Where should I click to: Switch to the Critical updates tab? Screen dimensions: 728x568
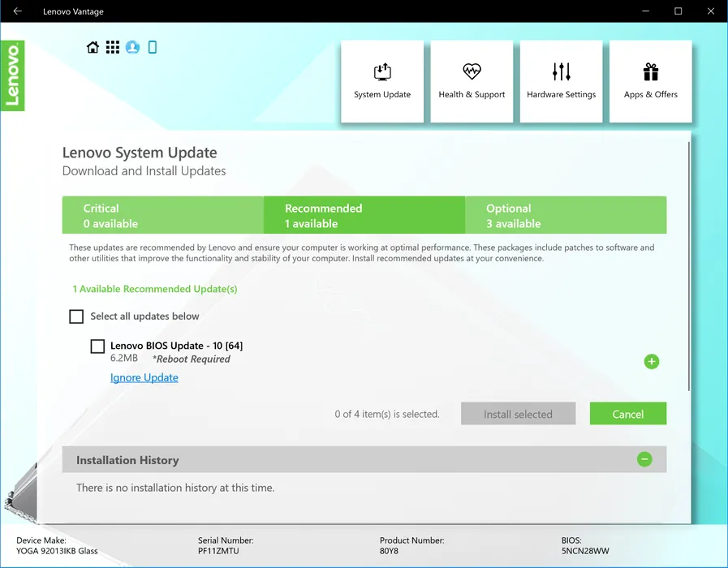[163, 215]
